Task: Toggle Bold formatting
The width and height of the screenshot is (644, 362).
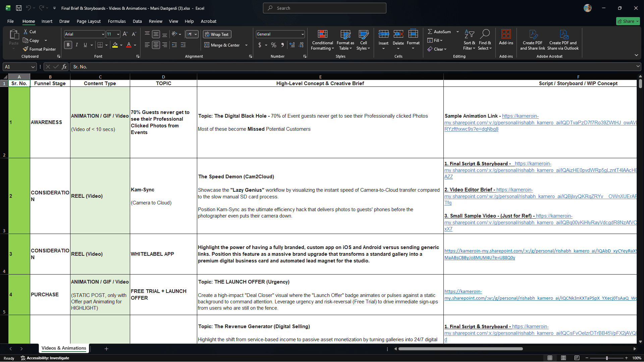Action: (x=68, y=45)
